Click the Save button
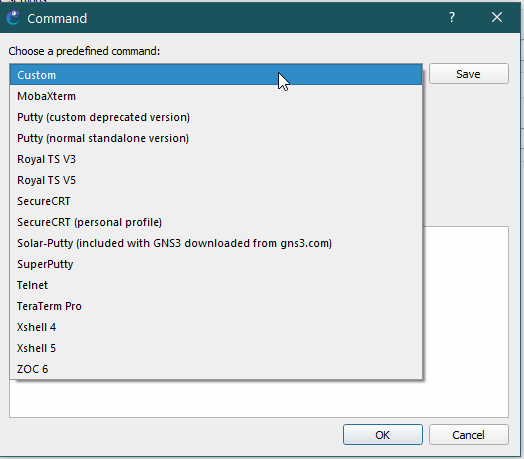 click(469, 74)
